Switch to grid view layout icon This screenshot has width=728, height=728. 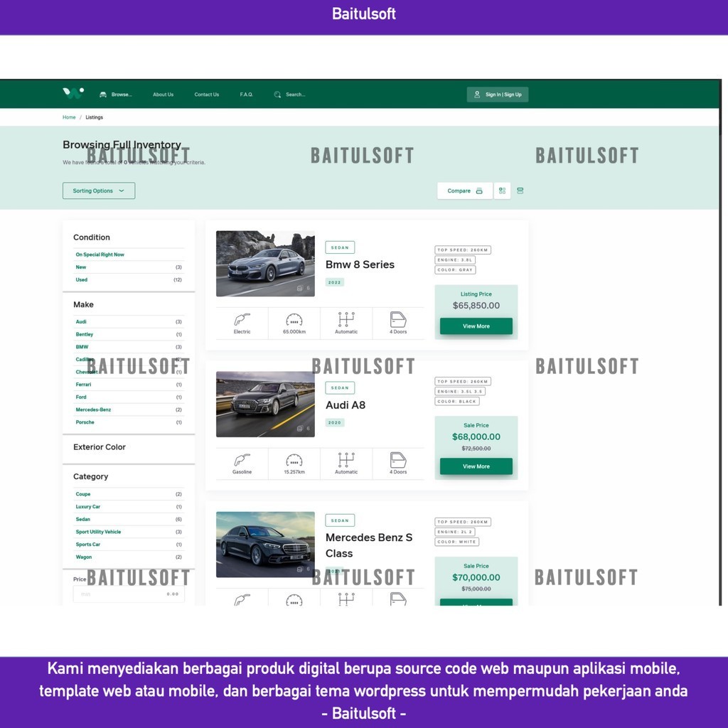click(x=502, y=191)
